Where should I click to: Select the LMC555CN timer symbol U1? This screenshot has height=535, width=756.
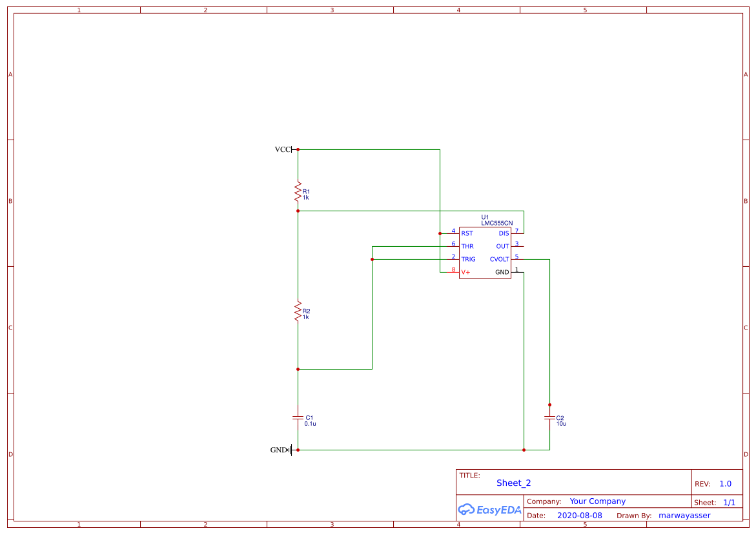pos(485,252)
